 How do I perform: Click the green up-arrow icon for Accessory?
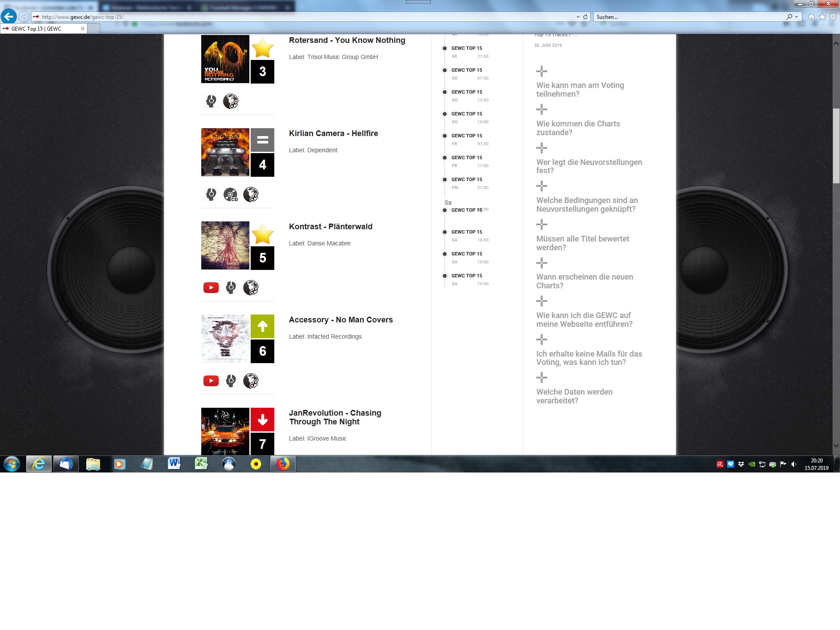point(262,326)
